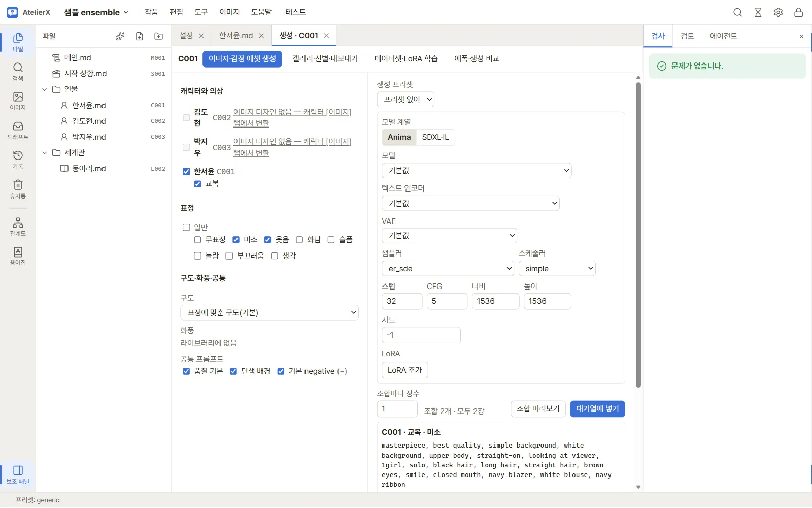Click the lock icon in top bar
Image resolution: width=812 pixels, height=508 pixels.
click(x=799, y=12)
